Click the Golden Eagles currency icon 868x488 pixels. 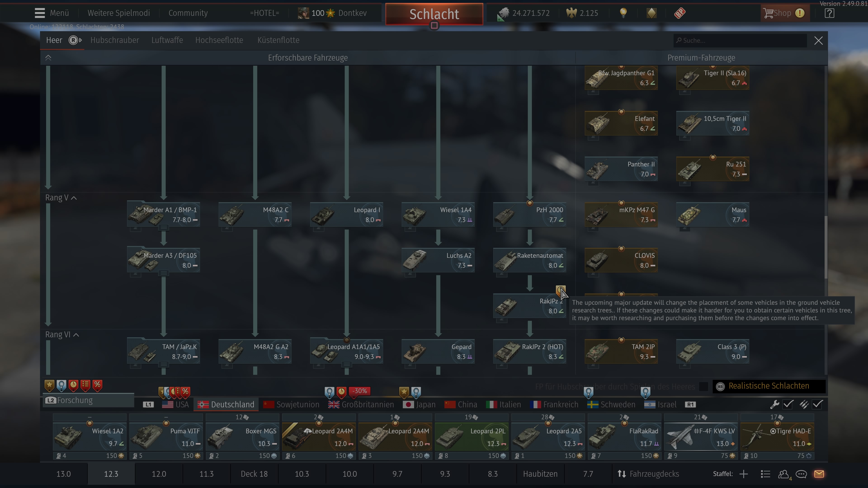[x=571, y=13]
